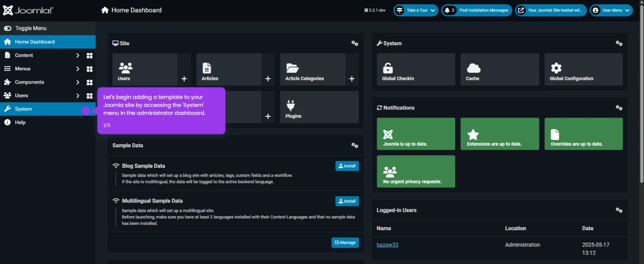
Task: Open Logged-in Users settings gear
Action: (x=619, y=210)
